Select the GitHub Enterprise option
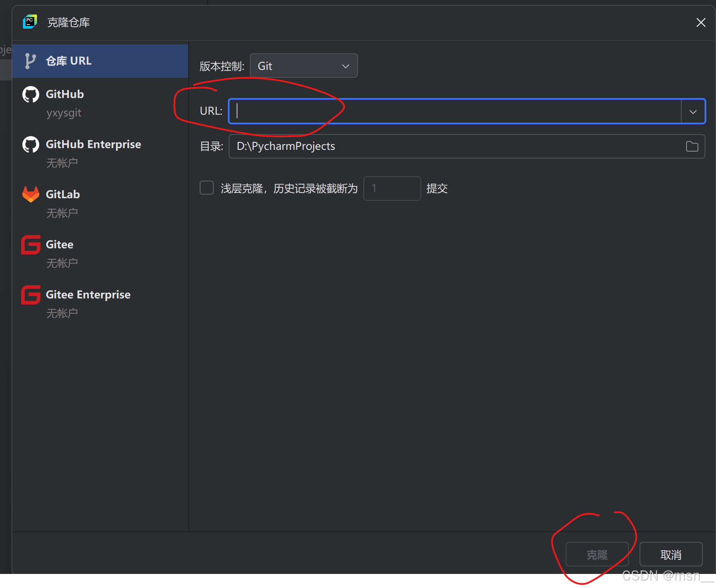Image resolution: width=716 pixels, height=588 pixels. tap(93, 144)
